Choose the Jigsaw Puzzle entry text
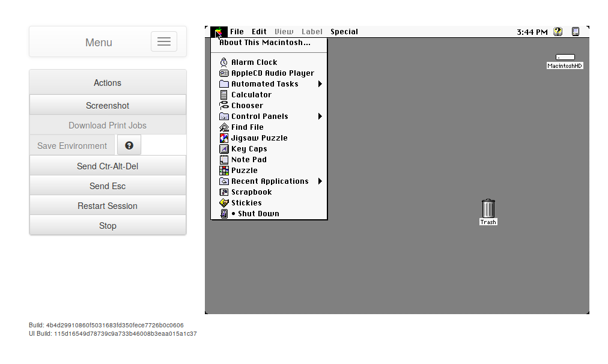Viewport: 608px width, 364px height. (260, 138)
